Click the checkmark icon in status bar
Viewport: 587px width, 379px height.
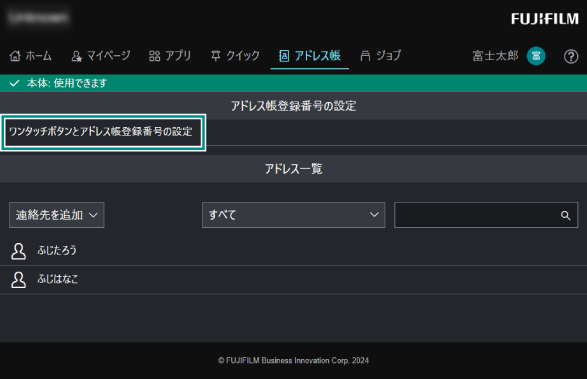click(14, 83)
